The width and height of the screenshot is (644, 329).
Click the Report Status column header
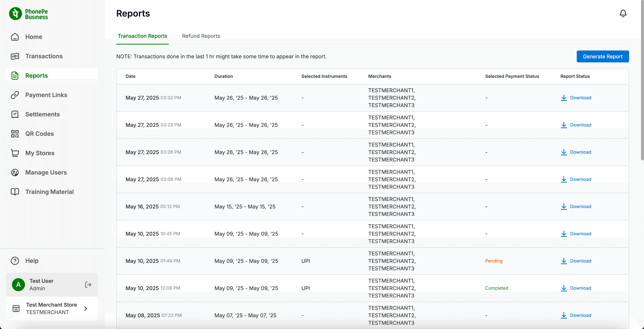point(575,76)
